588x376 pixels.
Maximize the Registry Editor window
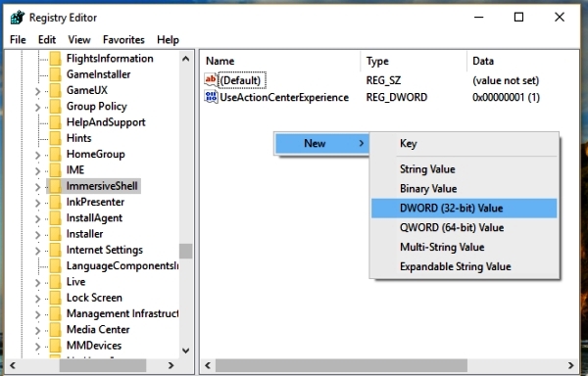point(518,18)
